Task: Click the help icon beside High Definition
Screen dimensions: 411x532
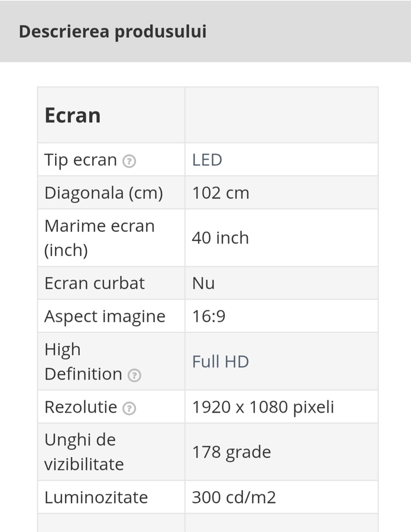Action: click(x=135, y=375)
